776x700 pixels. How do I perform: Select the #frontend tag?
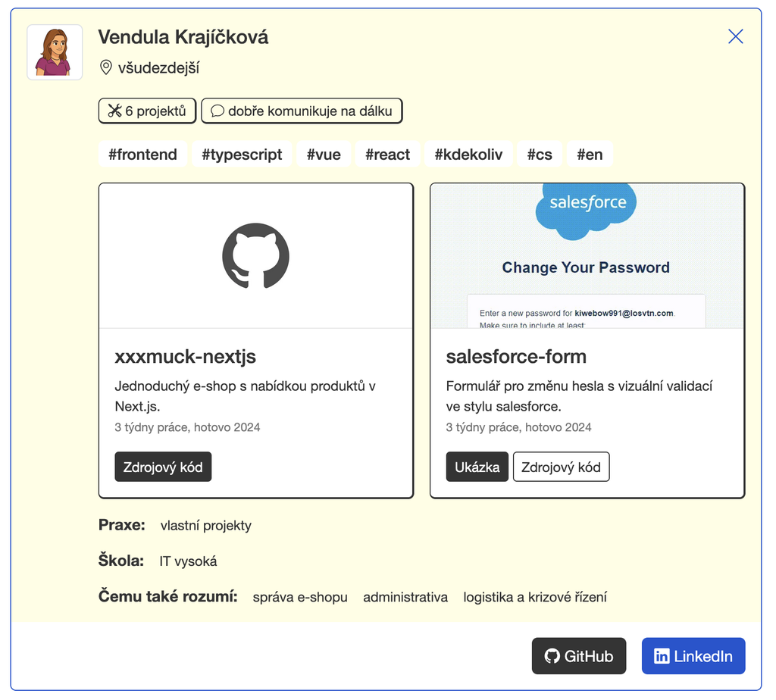click(x=142, y=155)
